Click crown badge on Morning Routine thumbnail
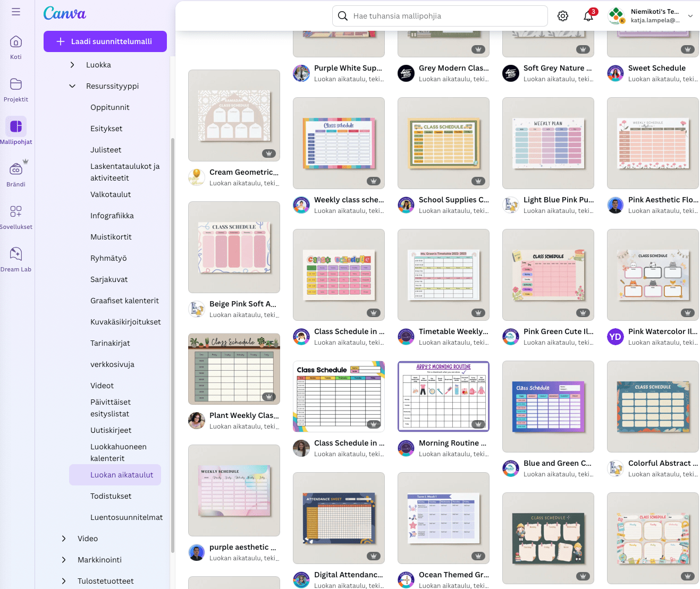Viewport: 700px width, 589px height. 478,424
